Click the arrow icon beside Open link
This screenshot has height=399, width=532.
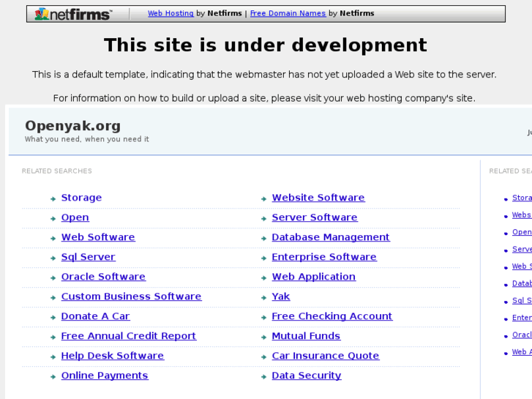[x=53, y=219]
